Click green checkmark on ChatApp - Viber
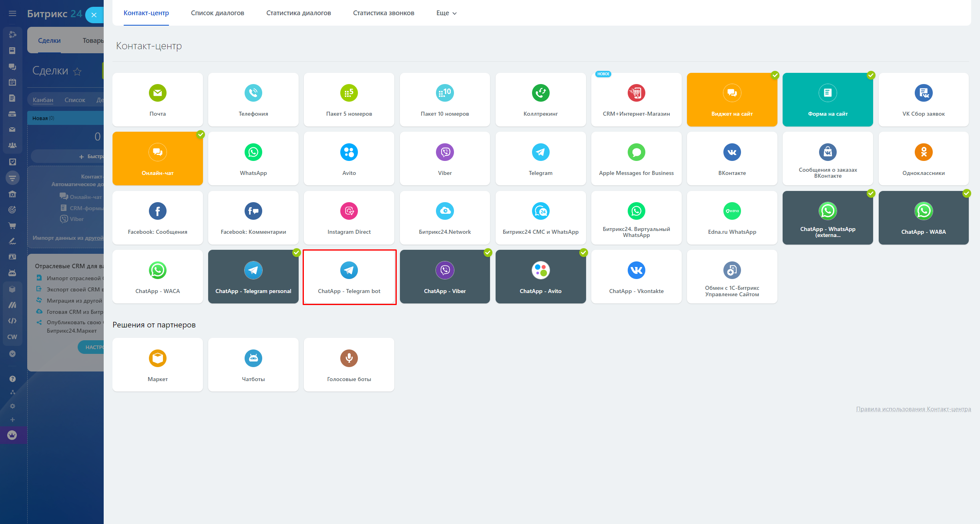 (x=488, y=253)
